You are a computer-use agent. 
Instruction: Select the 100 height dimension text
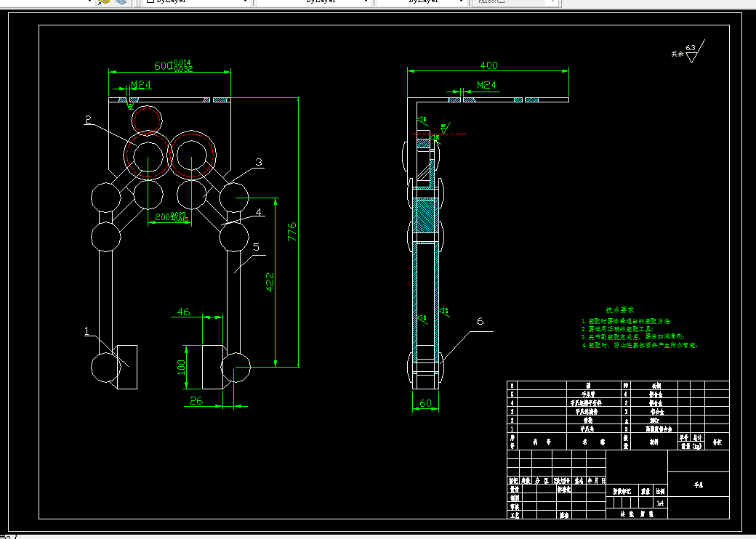tap(181, 367)
